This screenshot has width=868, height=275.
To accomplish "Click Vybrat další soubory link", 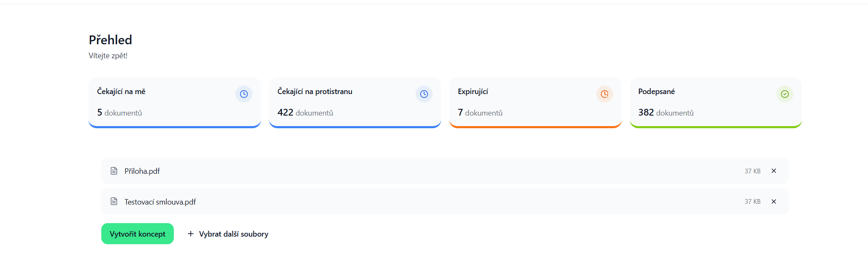I will (228, 234).
